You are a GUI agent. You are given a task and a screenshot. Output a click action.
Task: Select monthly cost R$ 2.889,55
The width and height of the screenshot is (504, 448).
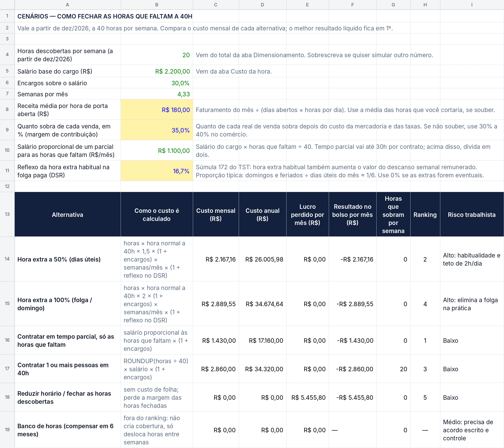216,304
